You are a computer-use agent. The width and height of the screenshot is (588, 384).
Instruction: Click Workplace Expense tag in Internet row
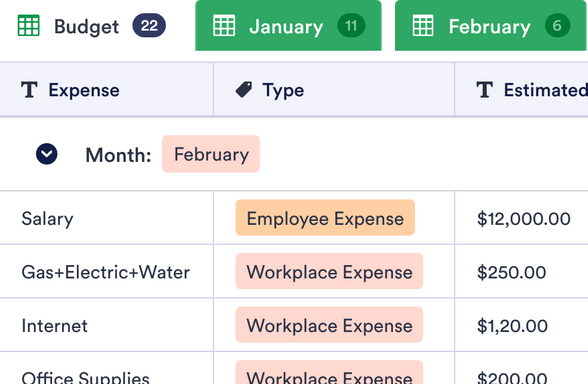point(329,325)
